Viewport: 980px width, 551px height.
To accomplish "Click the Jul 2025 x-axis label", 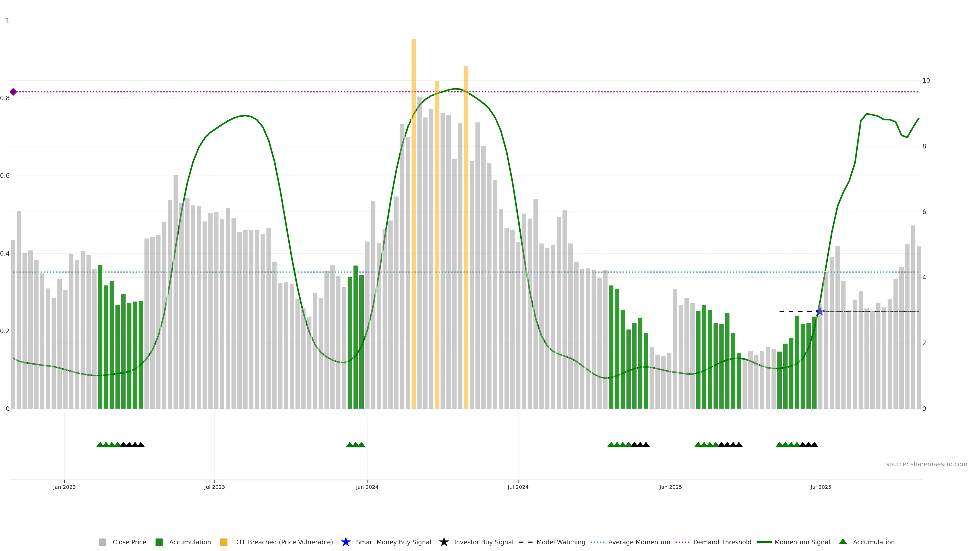I will tap(820, 487).
